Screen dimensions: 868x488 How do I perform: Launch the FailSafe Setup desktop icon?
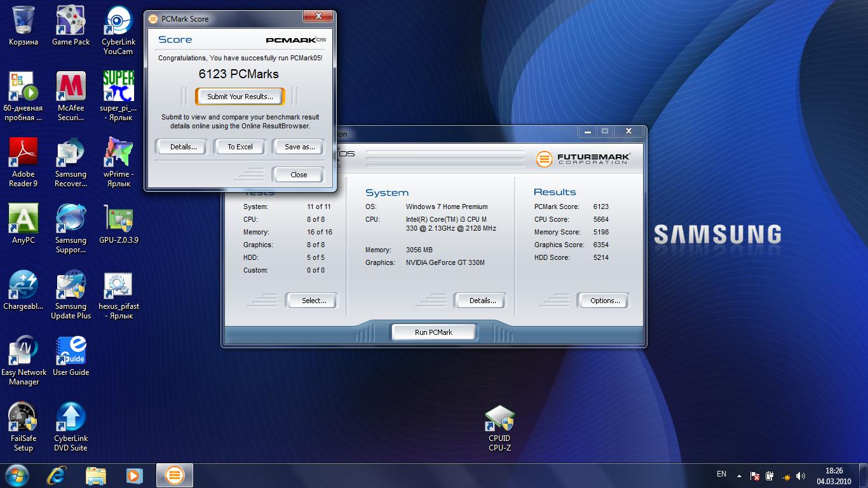[24, 426]
